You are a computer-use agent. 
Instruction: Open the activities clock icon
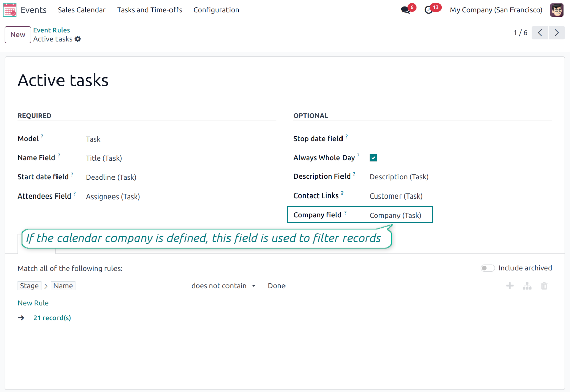coord(429,10)
